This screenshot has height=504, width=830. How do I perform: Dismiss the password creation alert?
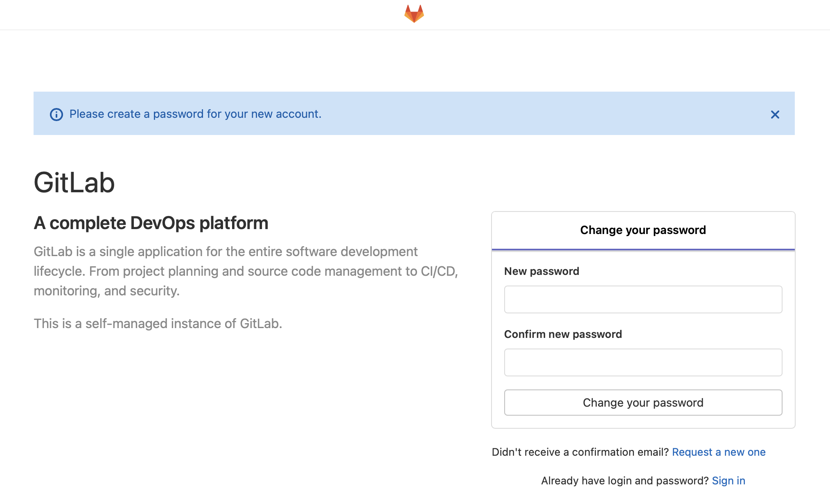pos(775,115)
